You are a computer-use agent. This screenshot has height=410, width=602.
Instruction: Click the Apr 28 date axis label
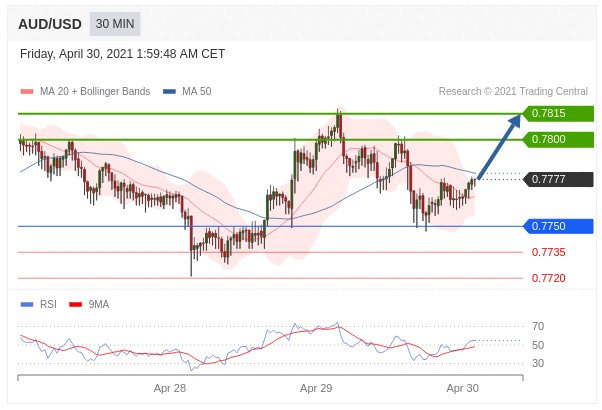[170, 388]
